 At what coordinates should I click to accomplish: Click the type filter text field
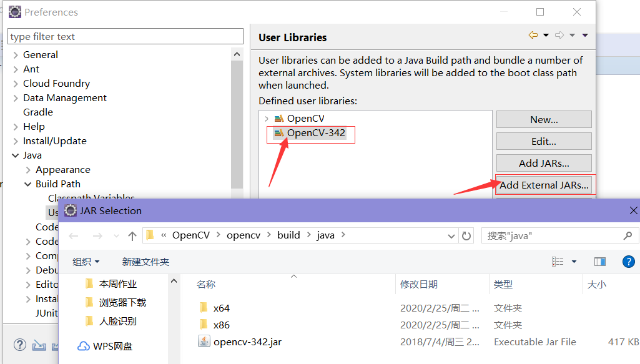coord(126,36)
